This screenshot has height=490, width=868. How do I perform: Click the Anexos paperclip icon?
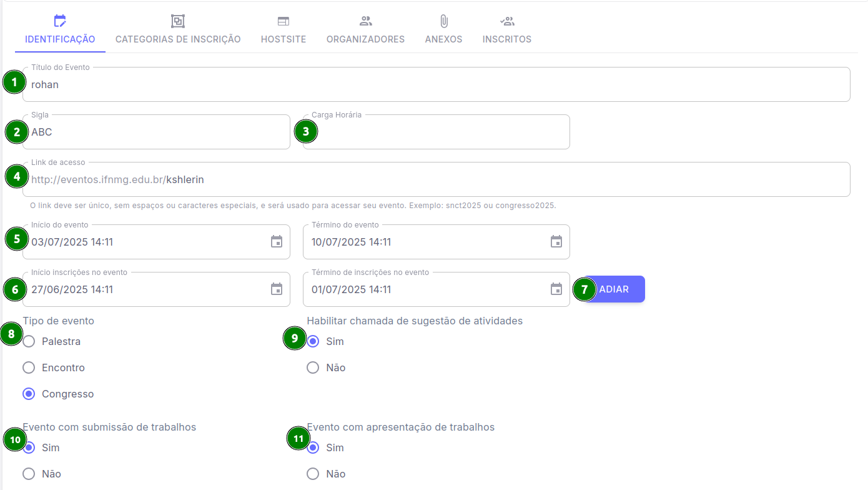(444, 21)
